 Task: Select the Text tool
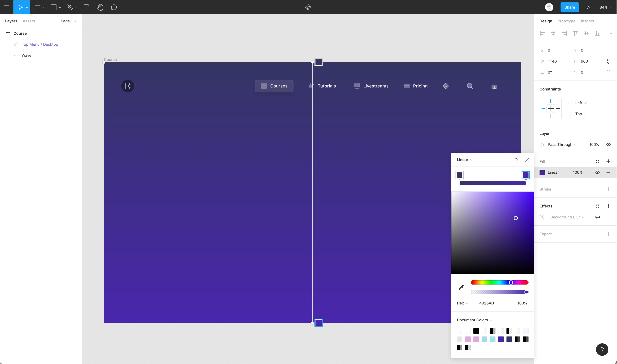point(86,7)
